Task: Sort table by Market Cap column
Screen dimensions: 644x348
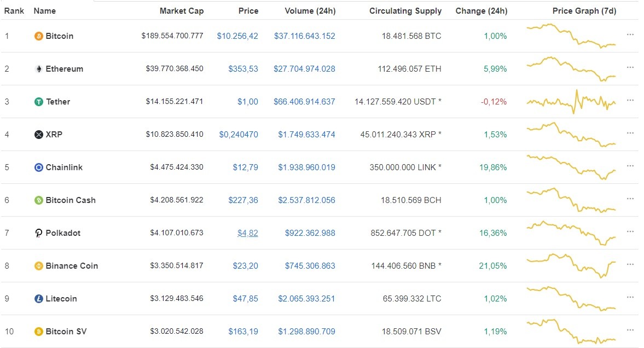Action: (181, 10)
